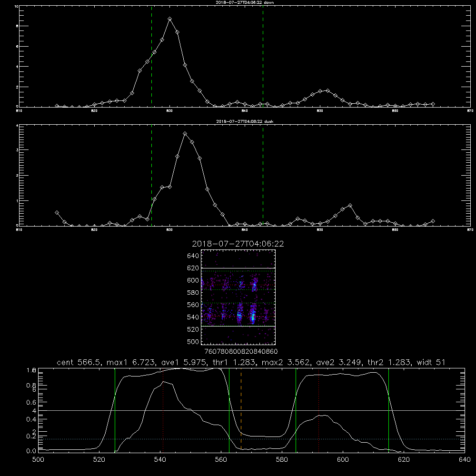
Task: Click left green dashed line in dawn plot
Action: [x=151, y=57]
